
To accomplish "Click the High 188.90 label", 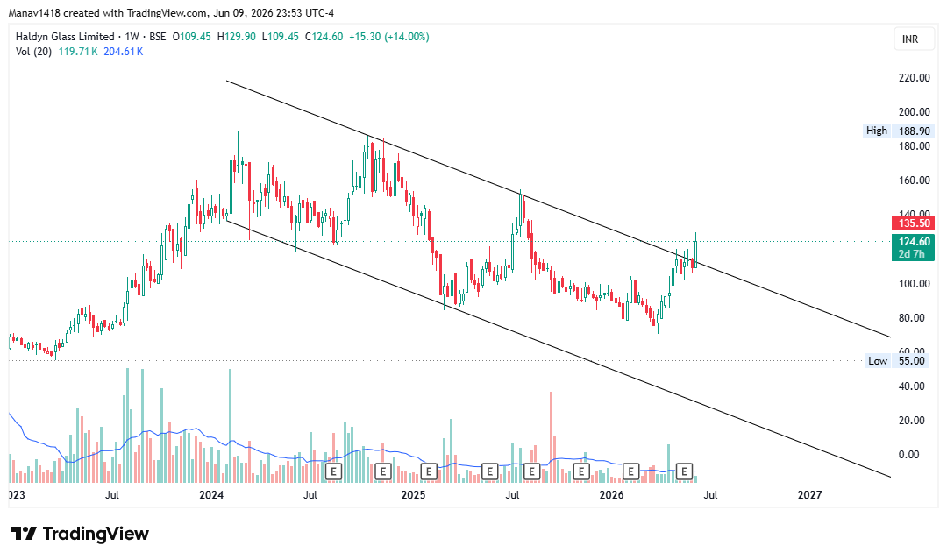I will pyautogui.click(x=899, y=131).
